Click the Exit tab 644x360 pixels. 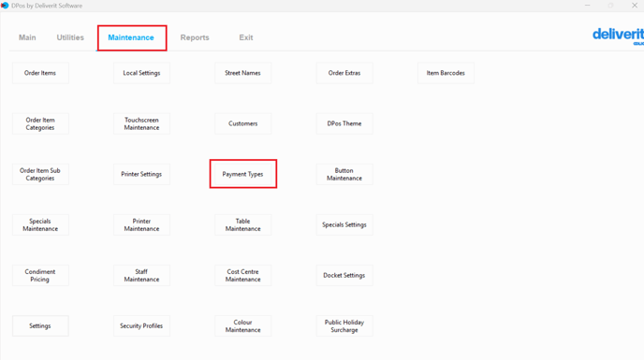[x=246, y=37]
